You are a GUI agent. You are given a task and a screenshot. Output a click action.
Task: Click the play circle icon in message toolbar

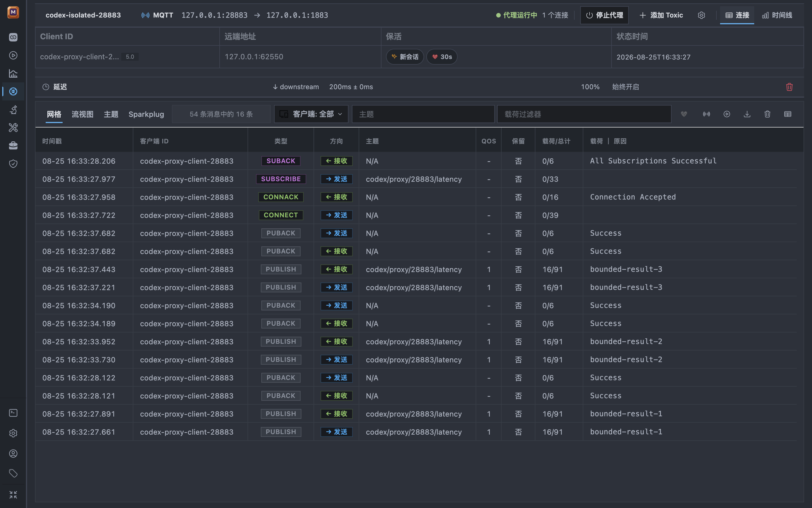point(727,114)
